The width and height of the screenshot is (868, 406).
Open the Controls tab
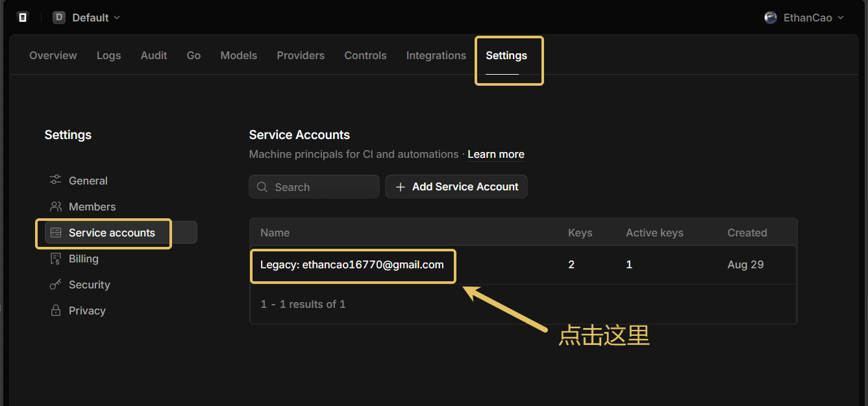tap(366, 55)
